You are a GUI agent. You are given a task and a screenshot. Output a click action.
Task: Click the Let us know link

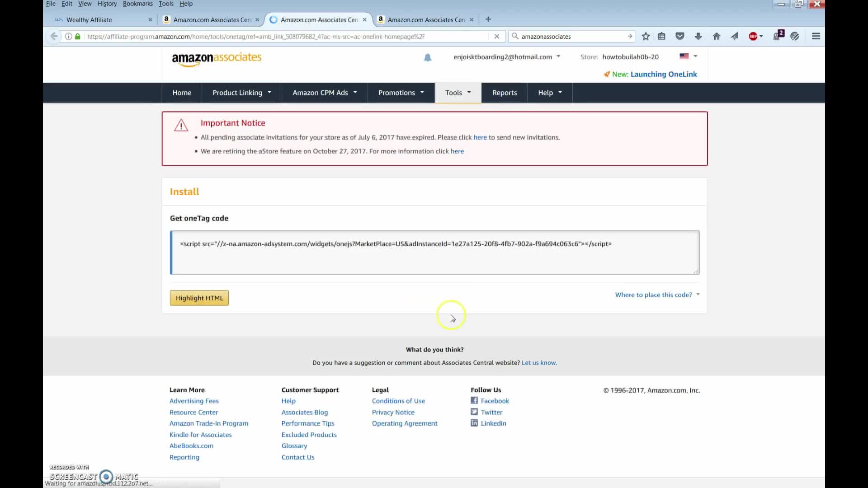(539, 362)
